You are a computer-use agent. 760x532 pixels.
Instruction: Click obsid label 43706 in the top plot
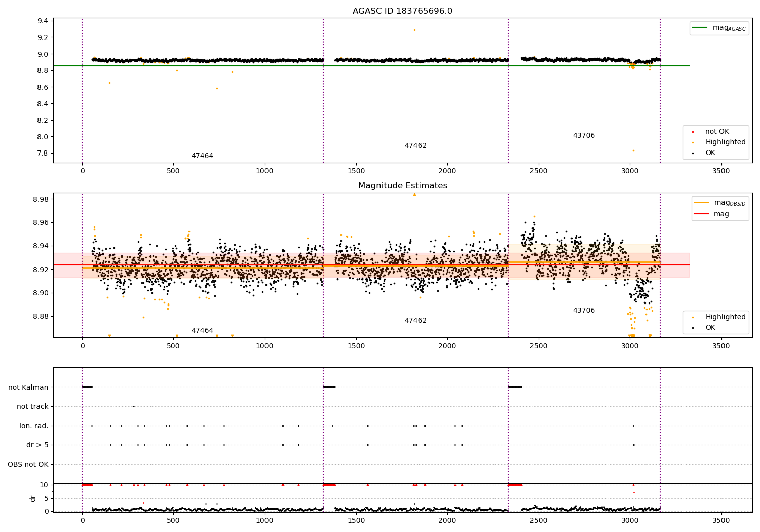pos(584,136)
